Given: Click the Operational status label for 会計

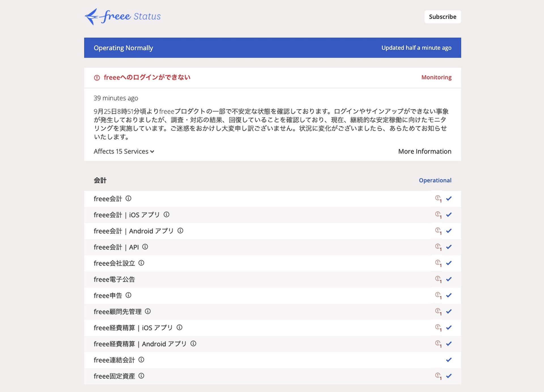Looking at the screenshot, I should click(435, 180).
